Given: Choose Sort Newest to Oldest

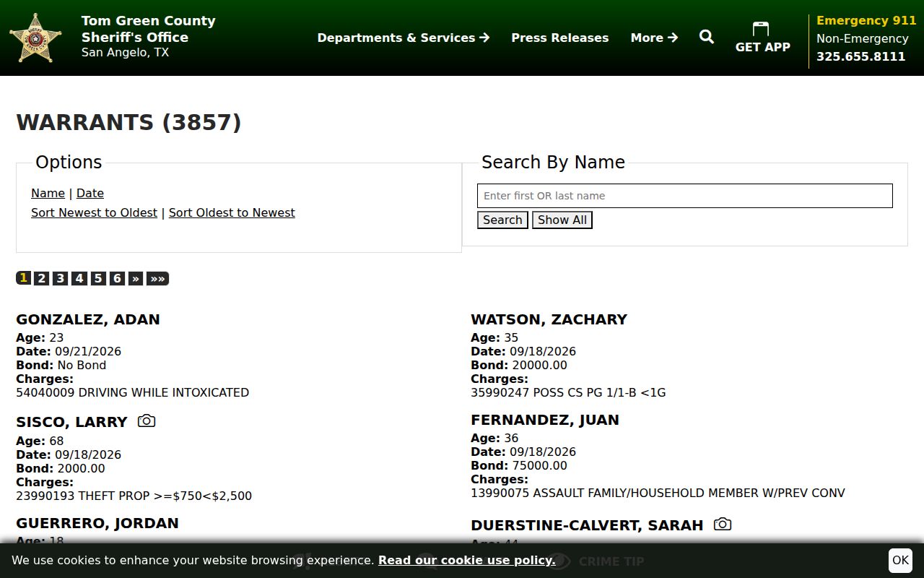Looking at the screenshot, I should pyautogui.click(x=94, y=212).
